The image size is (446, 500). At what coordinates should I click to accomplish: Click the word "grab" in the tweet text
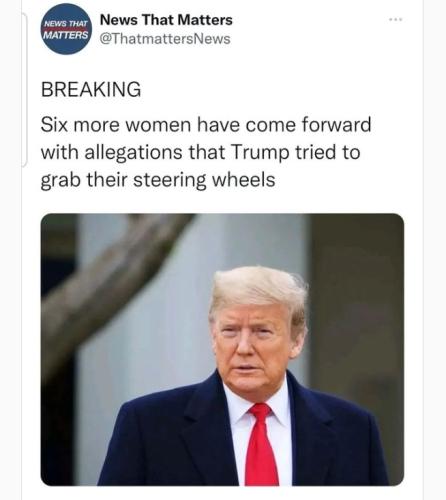point(61,181)
